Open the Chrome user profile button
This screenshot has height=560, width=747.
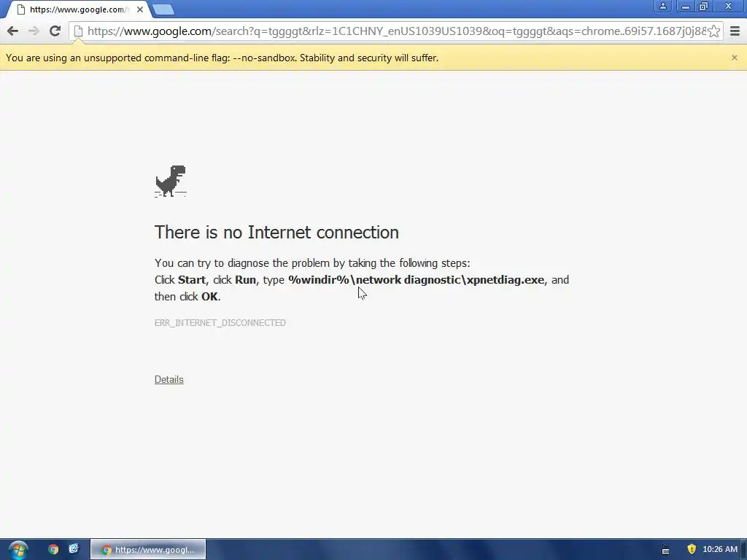[x=662, y=6]
